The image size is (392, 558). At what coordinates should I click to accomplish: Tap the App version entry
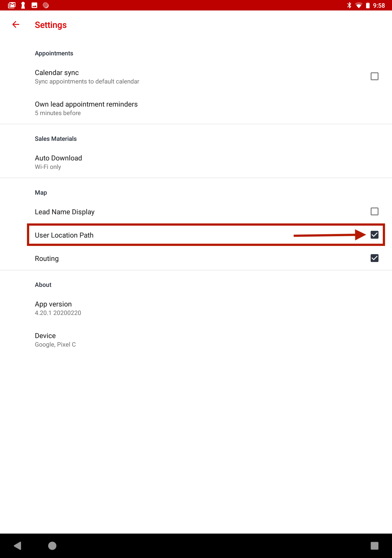196,308
